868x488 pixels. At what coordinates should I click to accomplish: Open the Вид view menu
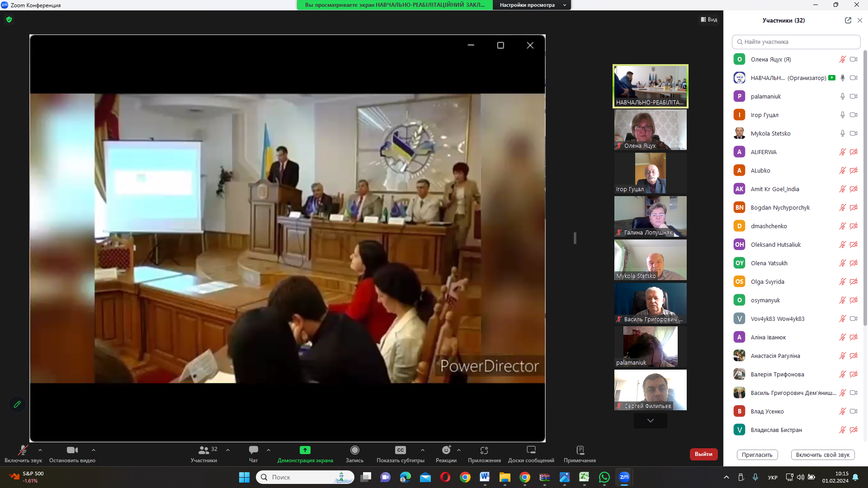(x=709, y=19)
